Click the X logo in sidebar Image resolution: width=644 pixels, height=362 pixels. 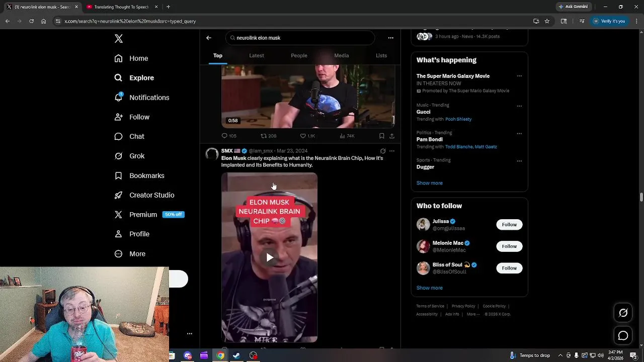pos(119,39)
